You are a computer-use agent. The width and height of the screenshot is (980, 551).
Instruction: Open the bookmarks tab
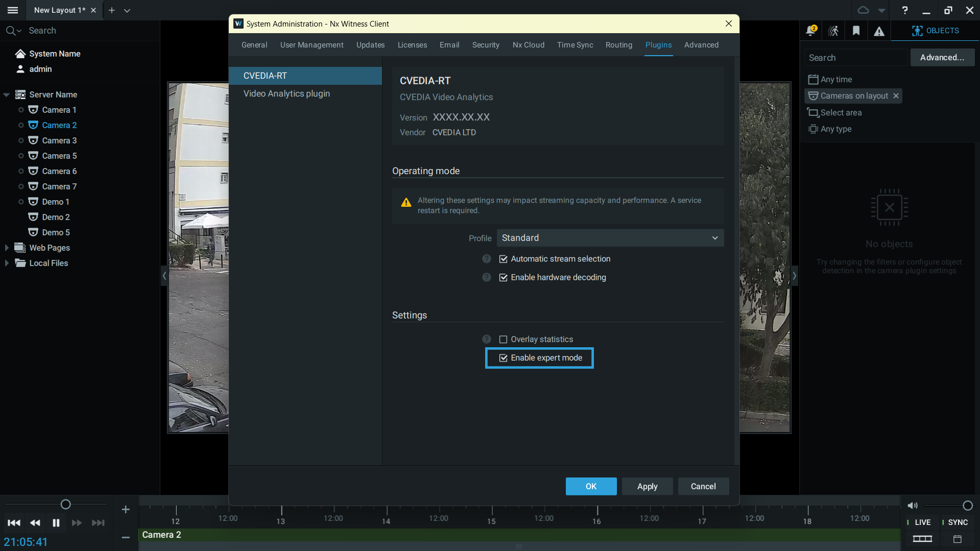pos(856,31)
